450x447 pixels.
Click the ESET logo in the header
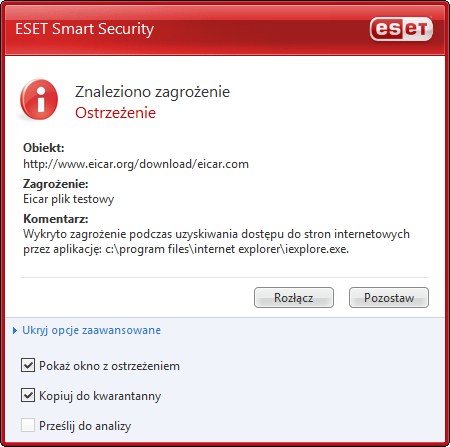click(x=401, y=29)
